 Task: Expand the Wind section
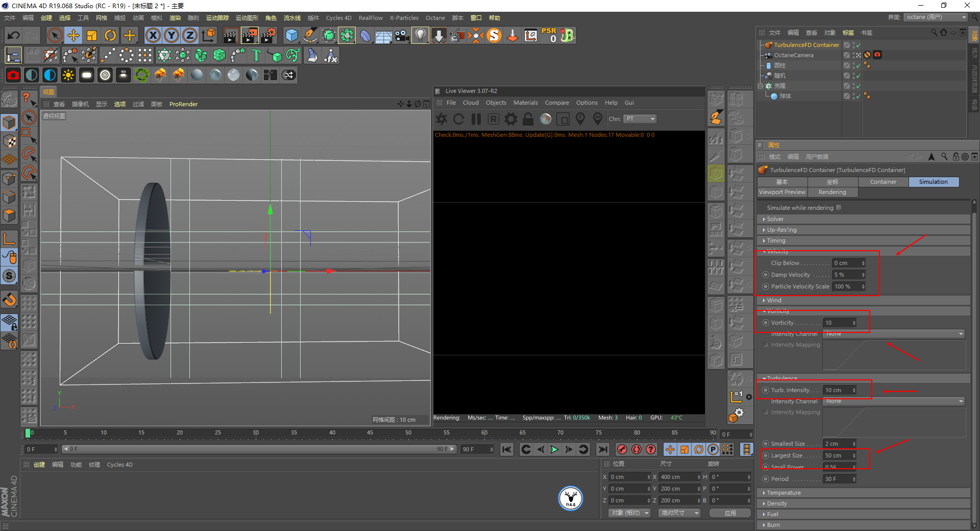tap(864, 300)
